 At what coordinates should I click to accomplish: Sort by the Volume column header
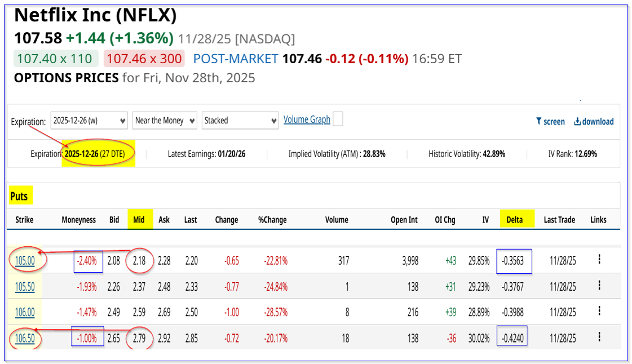pos(337,220)
